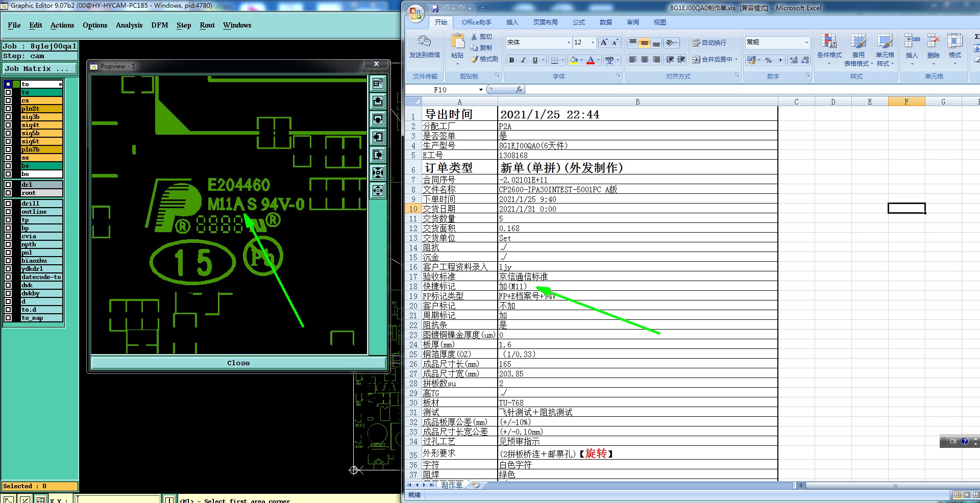Click the 自动换行 wrap text button
The height and width of the screenshot is (503, 980).
click(x=709, y=42)
